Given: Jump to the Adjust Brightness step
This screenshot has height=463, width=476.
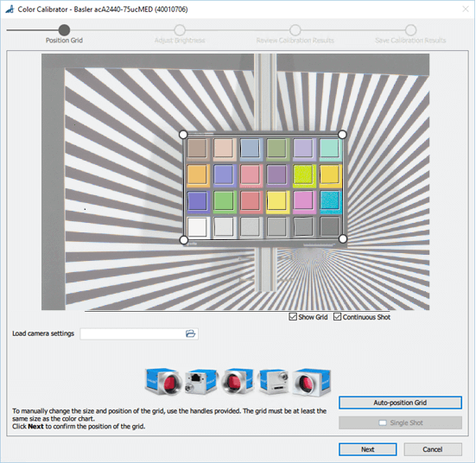Looking at the screenshot, I should click(180, 30).
